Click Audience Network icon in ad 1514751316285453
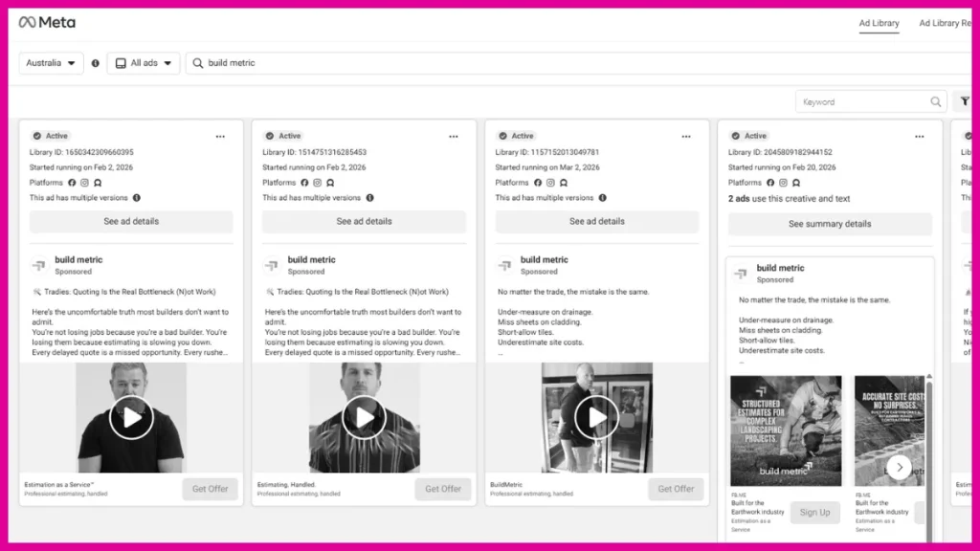Viewport: 980px width, 551px height. click(x=330, y=183)
